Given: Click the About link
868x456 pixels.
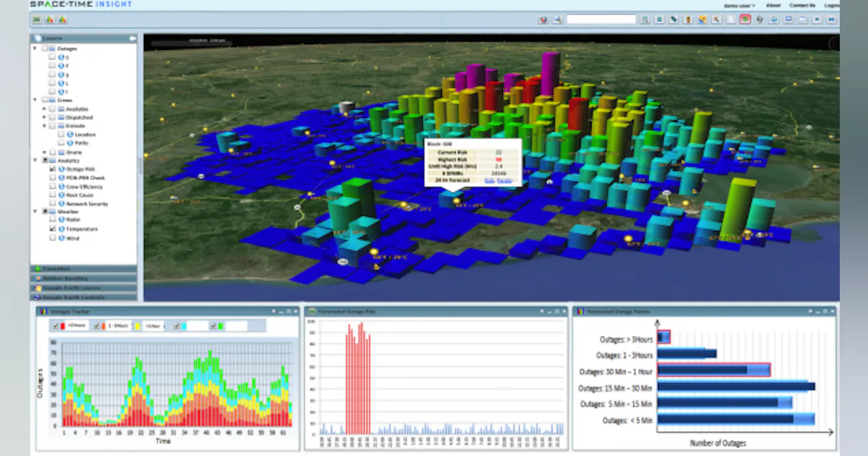Looking at the screenshot, I should [772, 5].
